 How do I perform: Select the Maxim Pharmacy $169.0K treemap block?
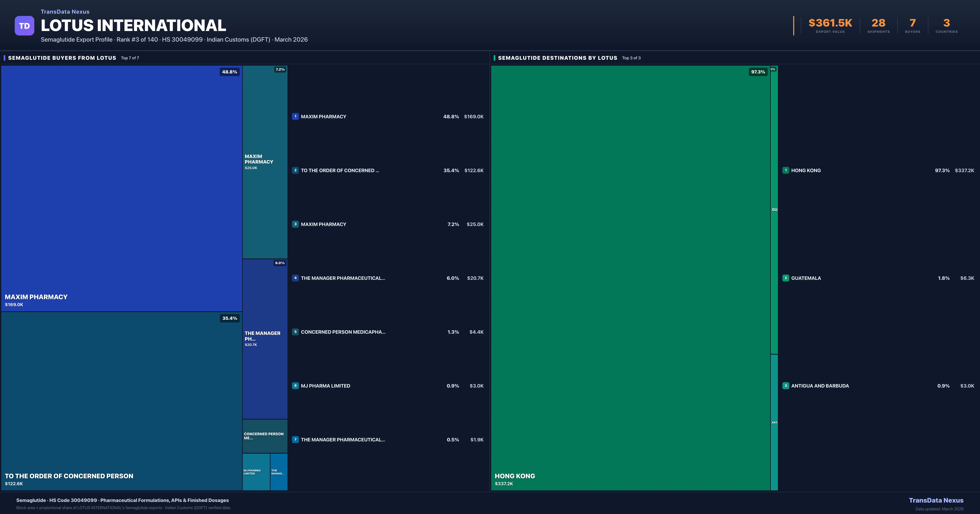[x=122, y=188]
